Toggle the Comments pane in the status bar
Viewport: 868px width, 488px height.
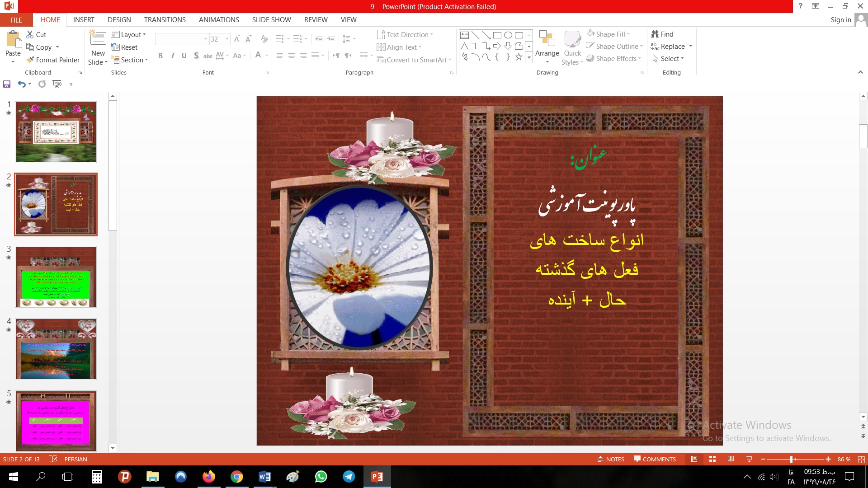click(x=655, y=459)
